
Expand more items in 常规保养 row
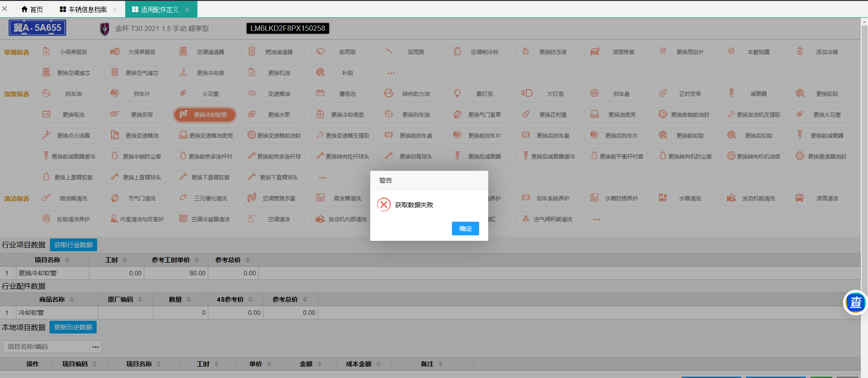pos(391,73)
